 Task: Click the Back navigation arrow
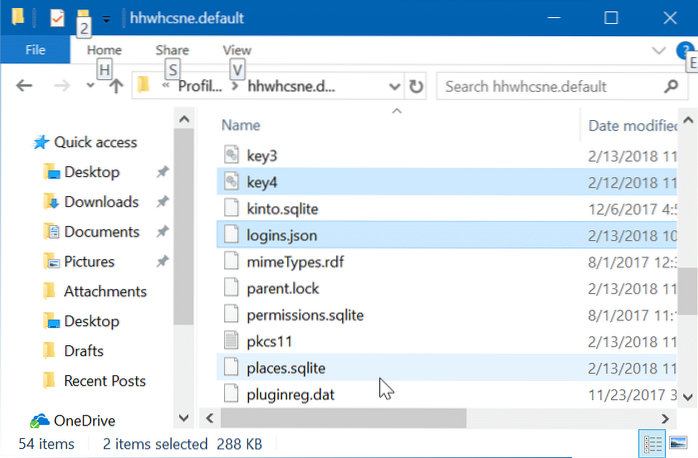tap(24, 86)
